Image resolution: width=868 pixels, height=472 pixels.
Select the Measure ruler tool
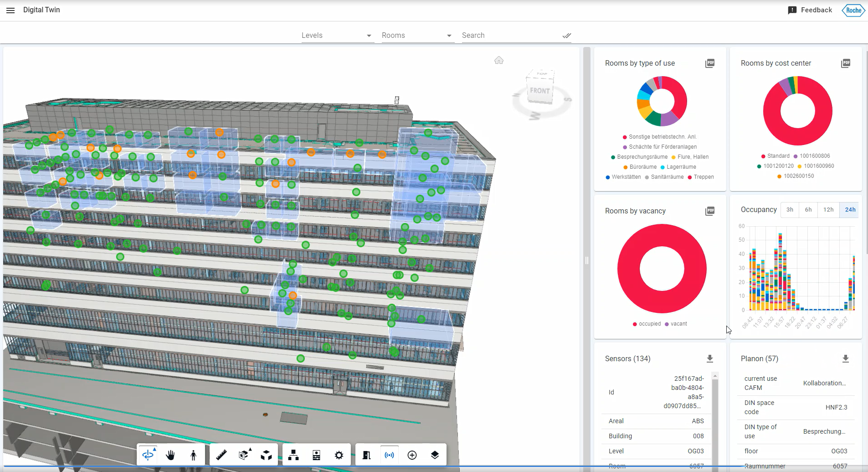[221, 455]
